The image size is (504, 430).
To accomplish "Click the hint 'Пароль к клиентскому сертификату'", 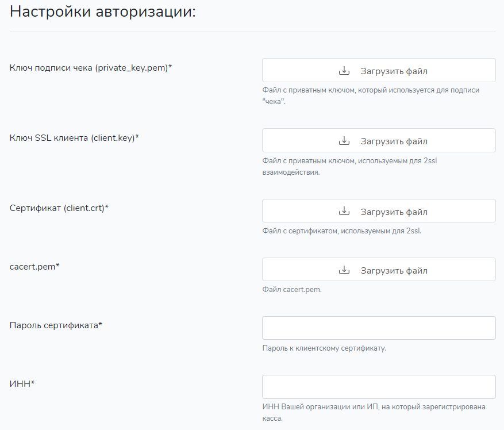I will [x=324, y=348].
